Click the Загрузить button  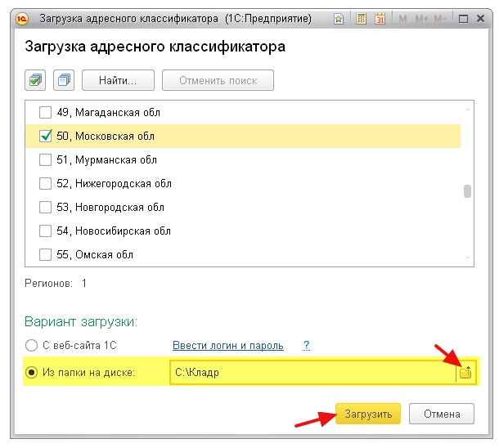coord(368,414)
